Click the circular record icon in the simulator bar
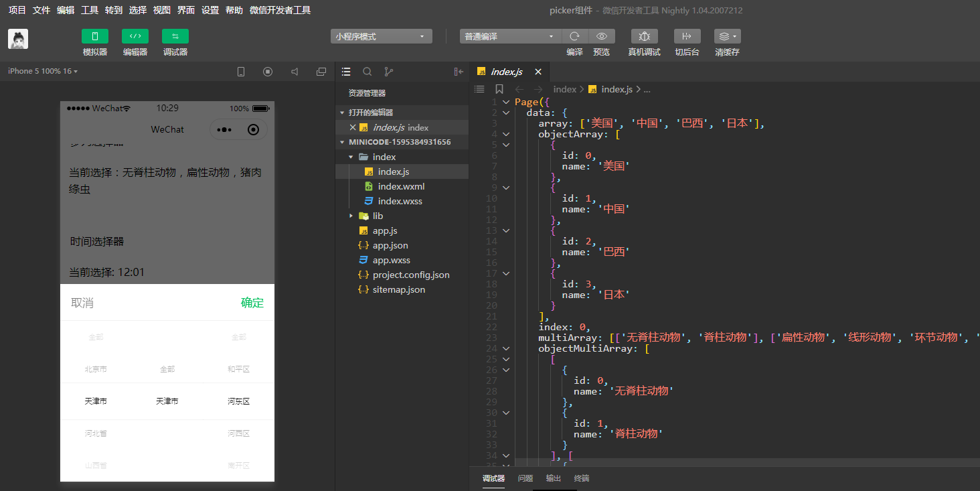Image resolution: width=980 pixels, height=491 pixels. 268,72
